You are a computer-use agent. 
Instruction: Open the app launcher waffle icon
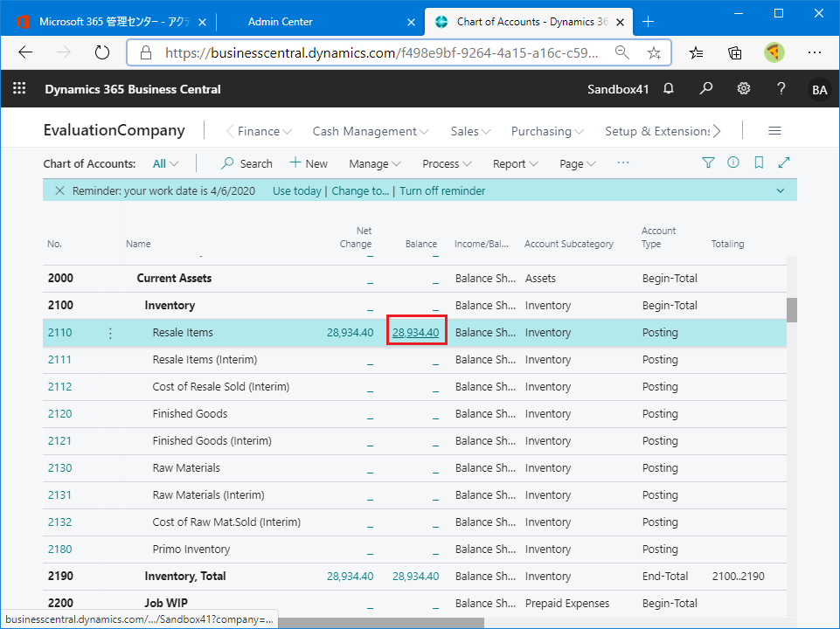[x=19, y=88]
